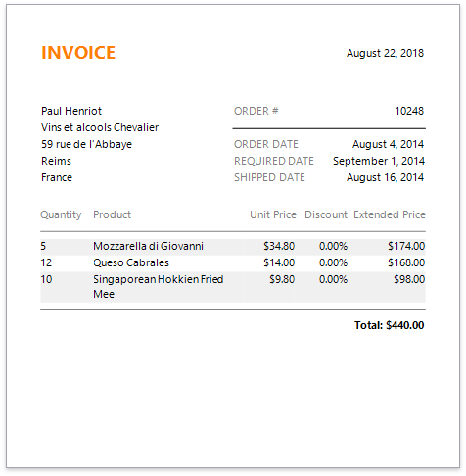This screenshot has height=476, width=466.
Task: Select order number 10248
Action: click(409, 111)
